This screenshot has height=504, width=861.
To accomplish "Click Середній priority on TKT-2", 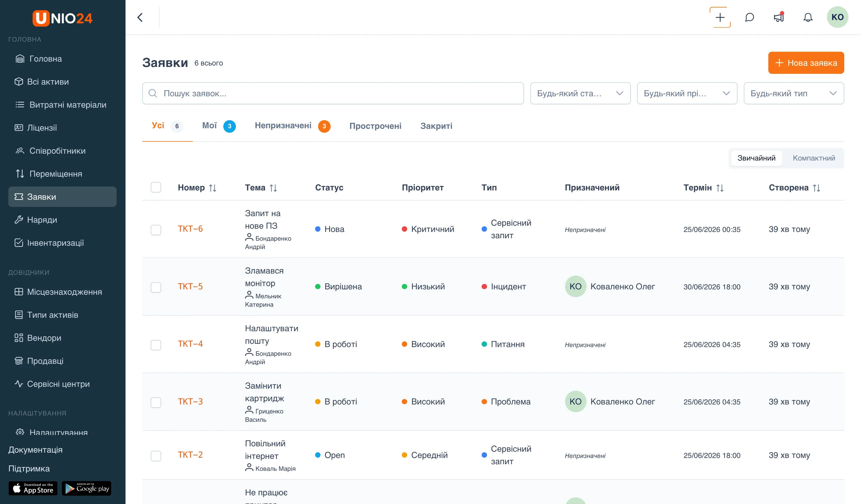I will click(x=425, y=455).
